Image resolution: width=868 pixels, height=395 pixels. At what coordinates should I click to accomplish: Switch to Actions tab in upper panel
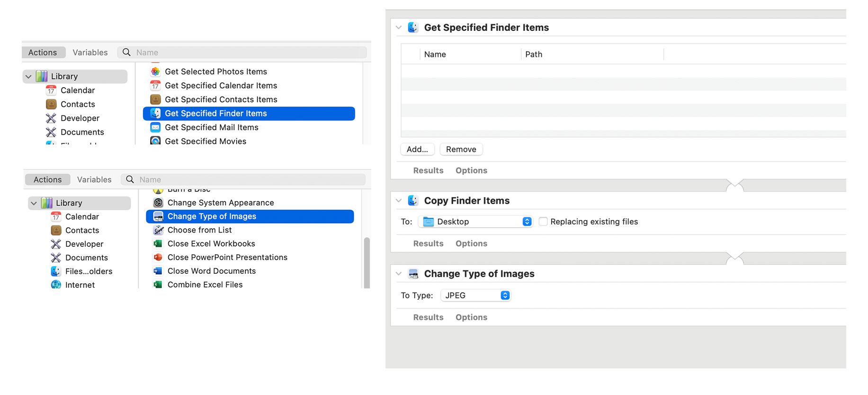point(43,53)
